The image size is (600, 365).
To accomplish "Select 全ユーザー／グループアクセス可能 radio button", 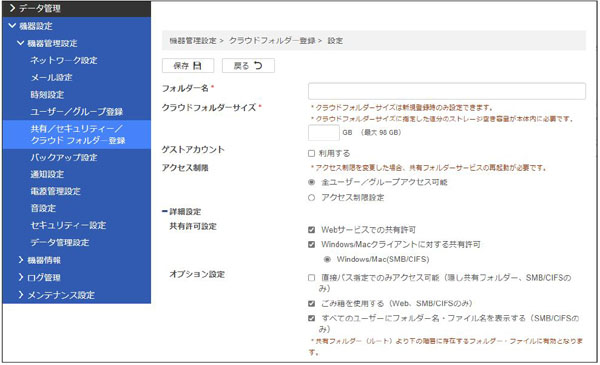I will 311,182.
